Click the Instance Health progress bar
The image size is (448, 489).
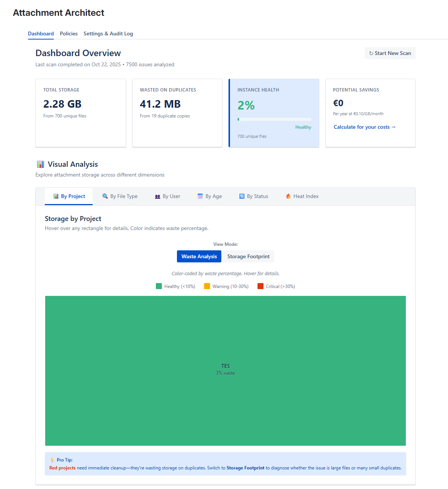[274, 119]
